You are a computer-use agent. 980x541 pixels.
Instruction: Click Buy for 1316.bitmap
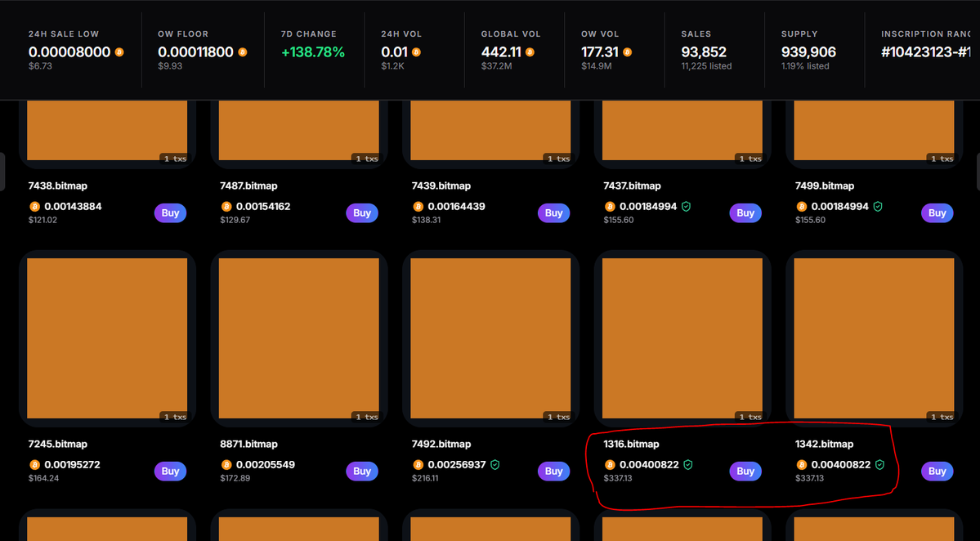[745, 471]
